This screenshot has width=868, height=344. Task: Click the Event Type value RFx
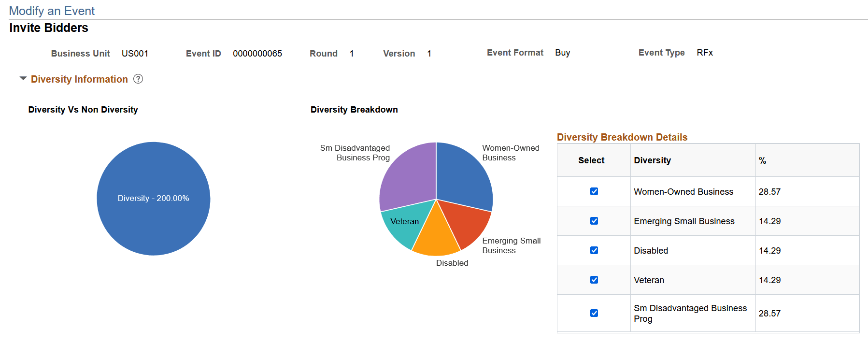[x=705, y=53]
